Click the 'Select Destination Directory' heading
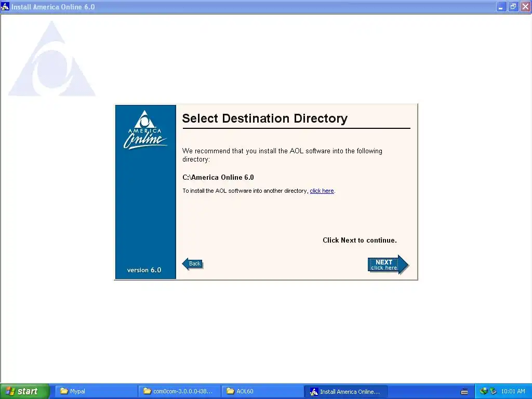 [x=264, y=118]
